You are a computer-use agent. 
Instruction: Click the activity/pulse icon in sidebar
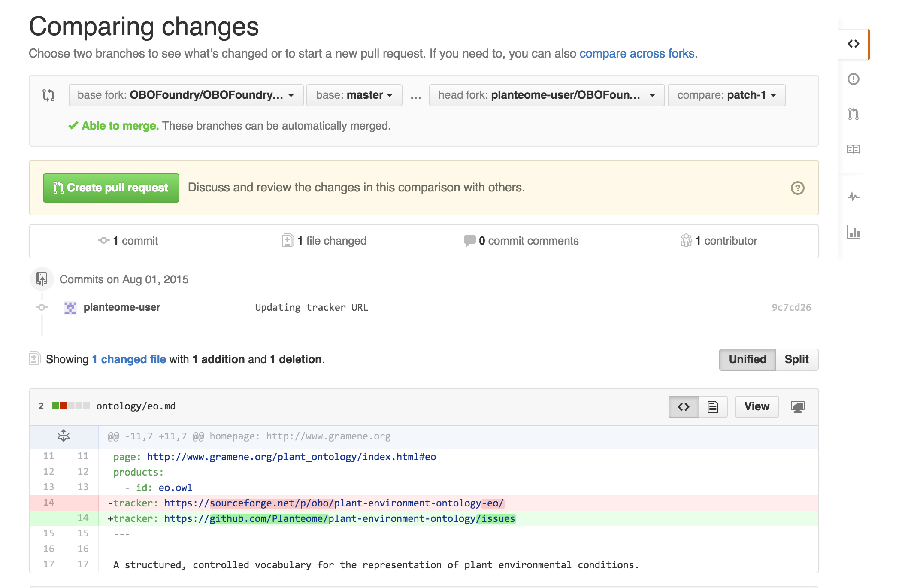tap(854, 196)
